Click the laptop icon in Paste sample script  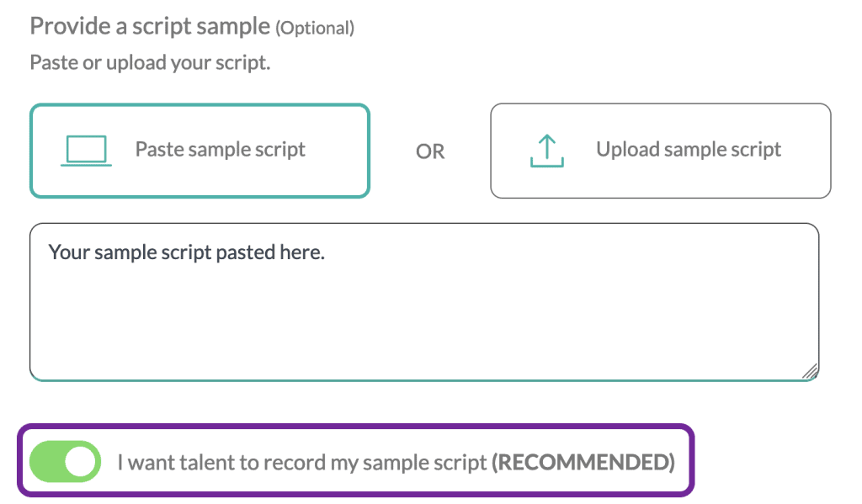click(86, 150)
